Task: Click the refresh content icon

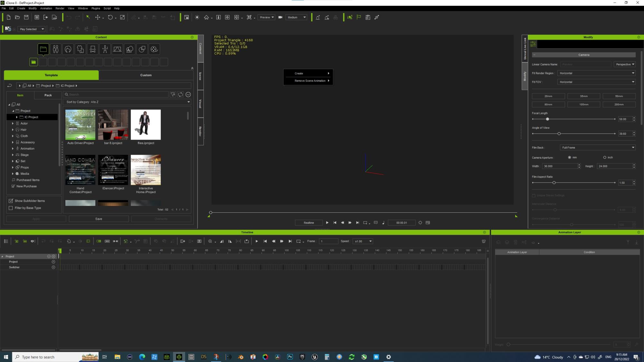Action: click(180, 95)
